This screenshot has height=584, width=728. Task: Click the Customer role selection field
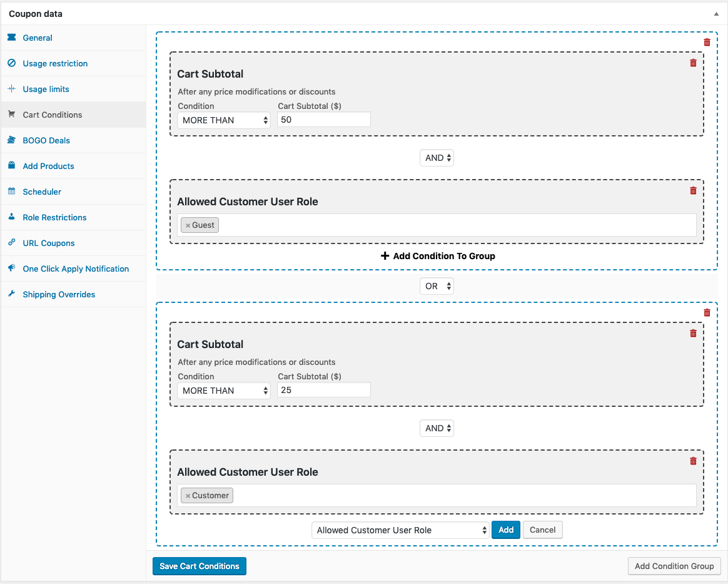(437, 496)
